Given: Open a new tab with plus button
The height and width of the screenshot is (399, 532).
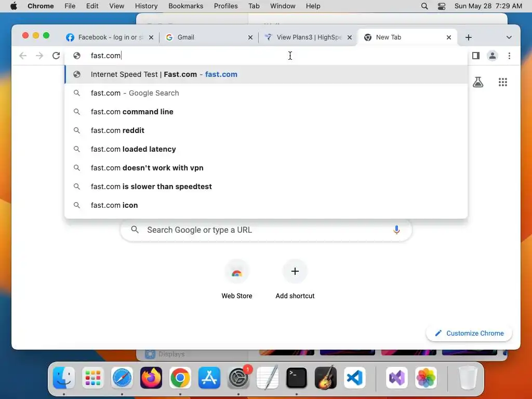Looking at the screenshot, I should point(469,37).
